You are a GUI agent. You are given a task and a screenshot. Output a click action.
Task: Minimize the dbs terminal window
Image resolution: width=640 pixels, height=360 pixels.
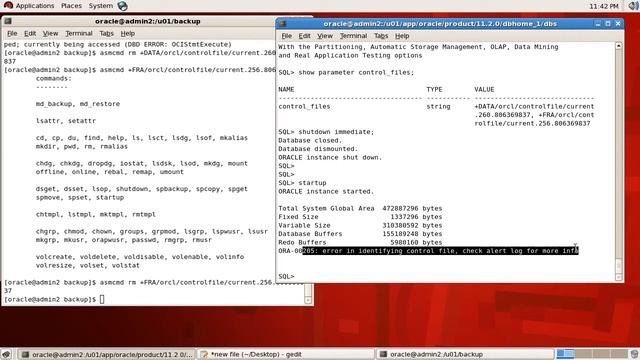598,24
